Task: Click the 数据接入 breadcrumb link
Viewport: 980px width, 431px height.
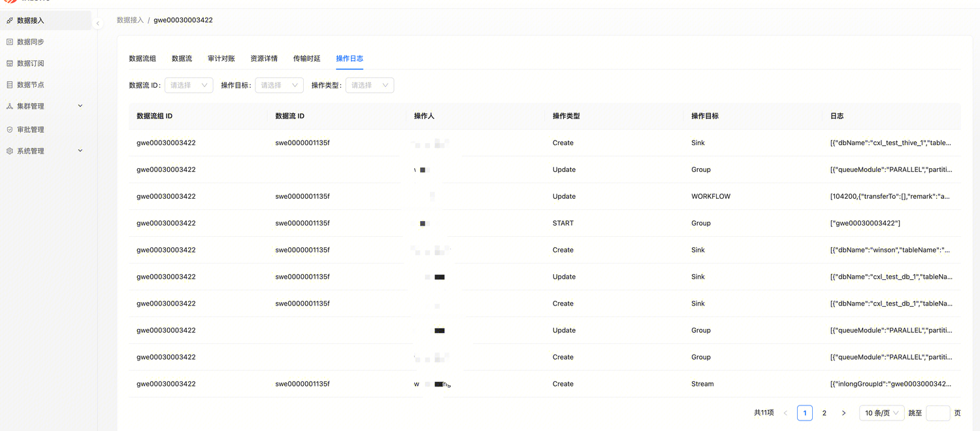Action: [130, 20]
